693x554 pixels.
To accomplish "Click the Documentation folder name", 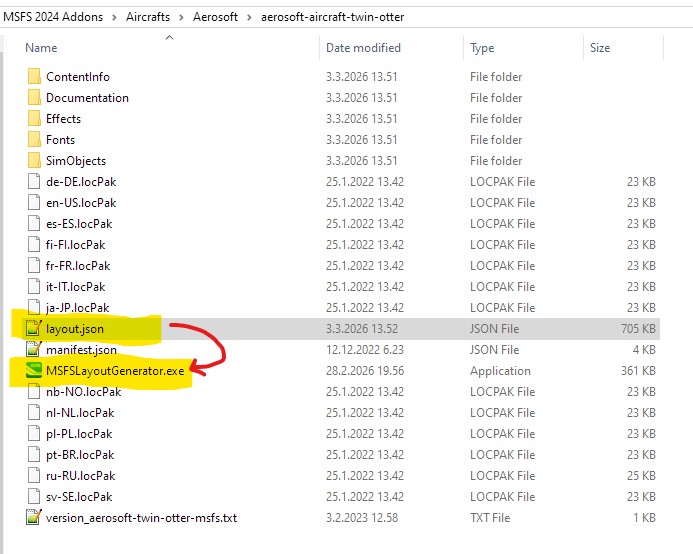I will pos(87,98).
